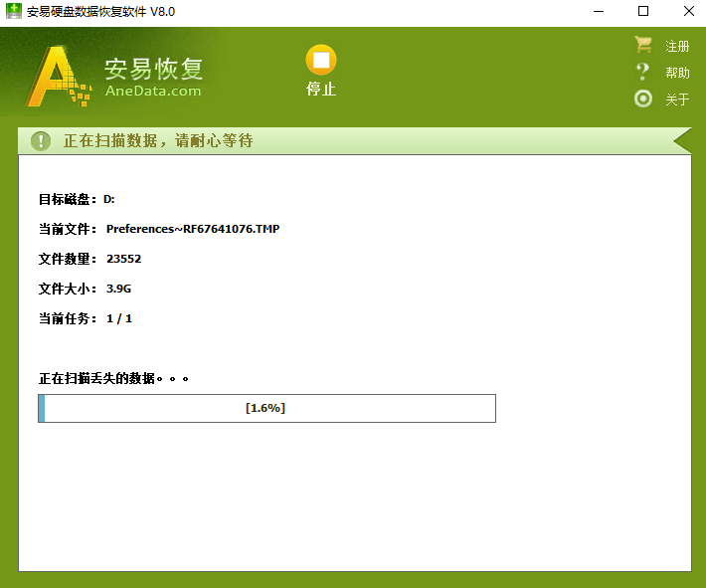Click the 当前文件 label
This screenshot has width=706, height=588.
[x=67, y=229]
